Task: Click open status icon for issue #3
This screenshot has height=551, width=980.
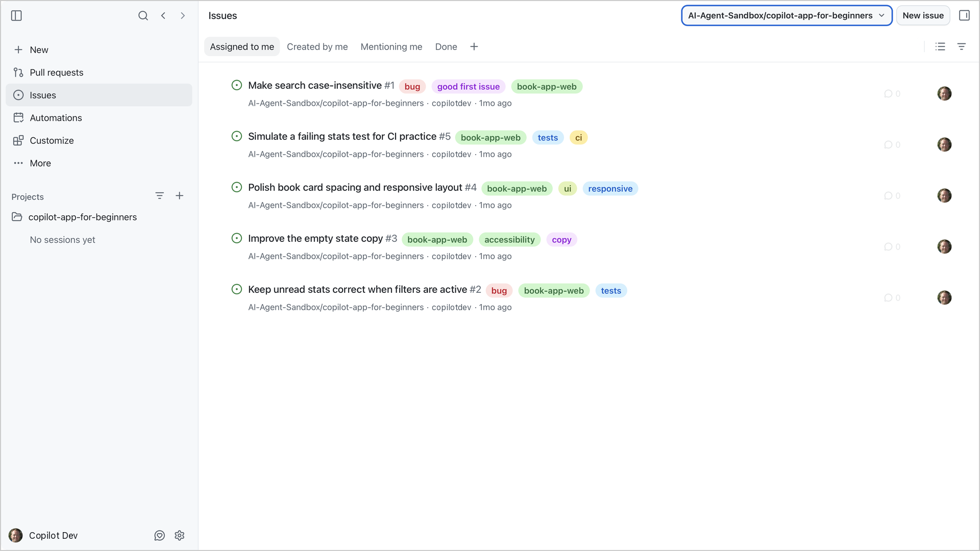Action: [237, 238]
